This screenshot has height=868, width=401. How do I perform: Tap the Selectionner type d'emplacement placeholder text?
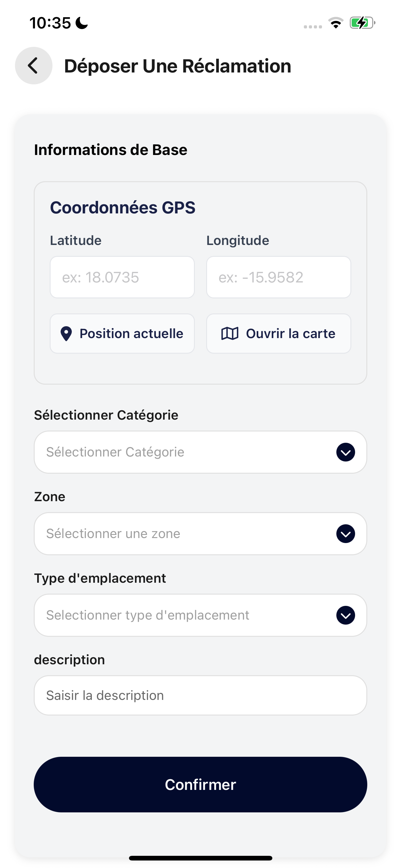coord(148,615)
